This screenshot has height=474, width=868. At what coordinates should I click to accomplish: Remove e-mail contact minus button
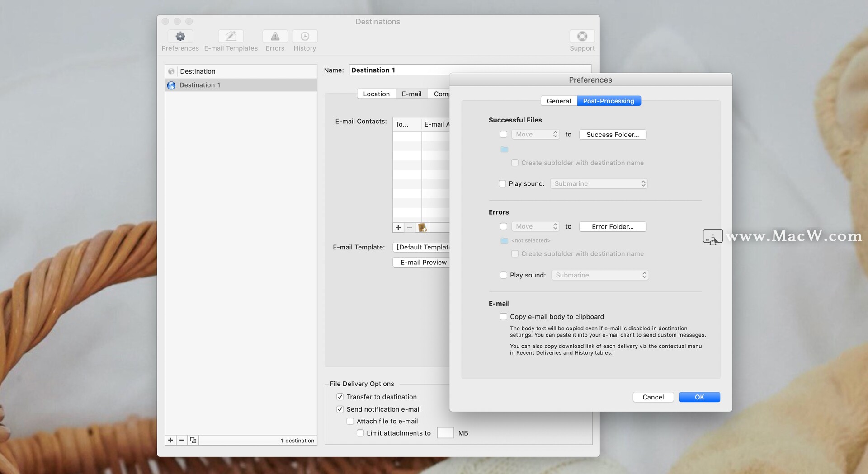pos(410,227)
